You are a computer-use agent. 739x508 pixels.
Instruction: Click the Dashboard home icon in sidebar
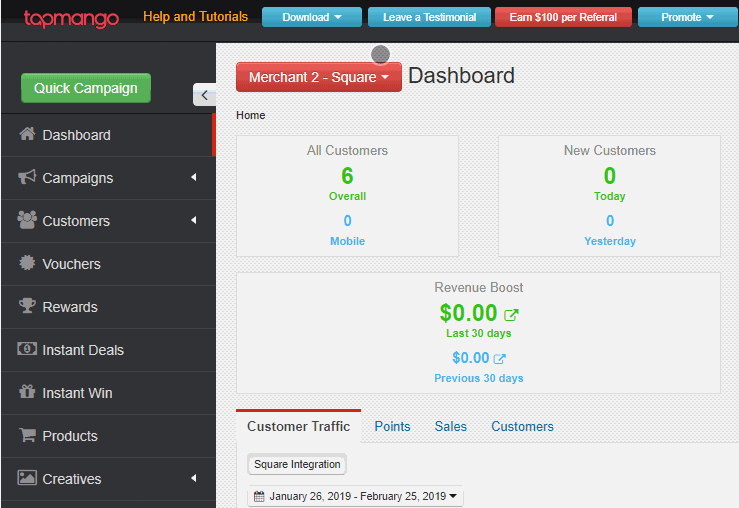[x=27, y=134]
